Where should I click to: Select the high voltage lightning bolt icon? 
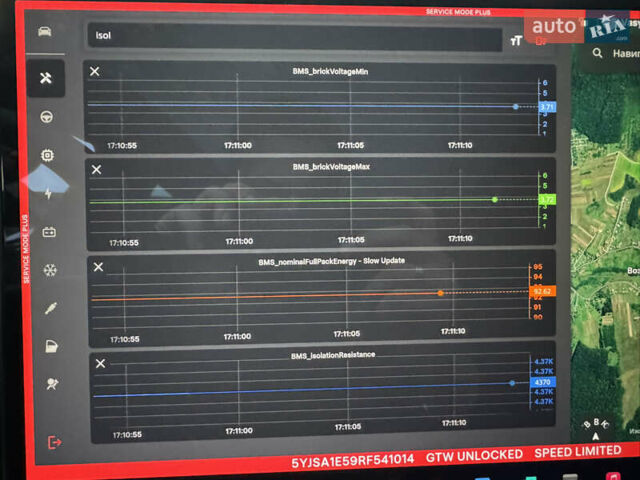point(48,194)
